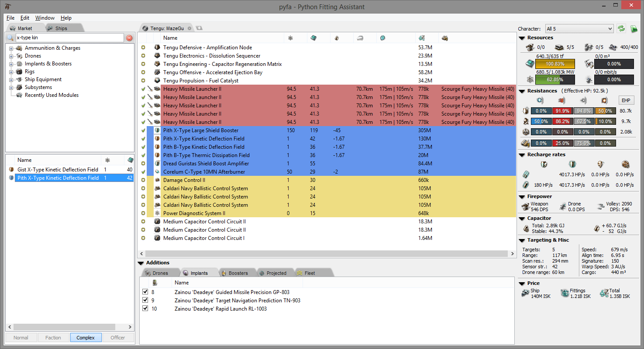
Task: Open the Window menu
Action: point(45,18)
